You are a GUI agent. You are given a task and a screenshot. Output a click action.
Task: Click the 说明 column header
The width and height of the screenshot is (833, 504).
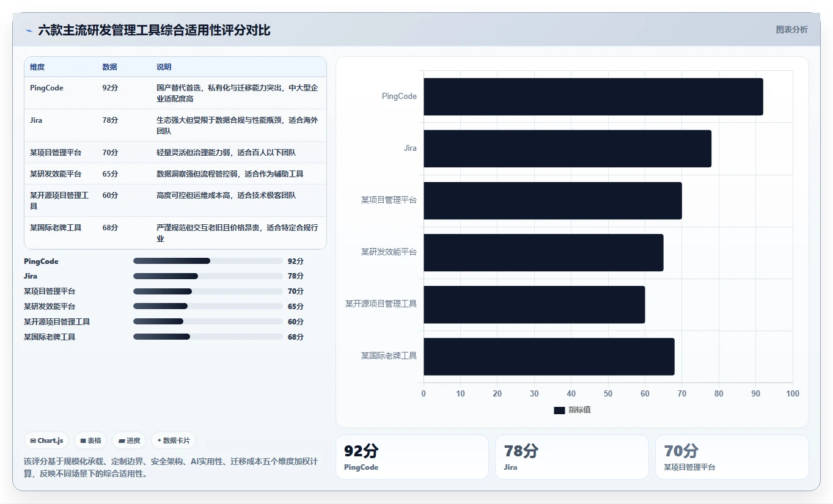click(164, 67)
